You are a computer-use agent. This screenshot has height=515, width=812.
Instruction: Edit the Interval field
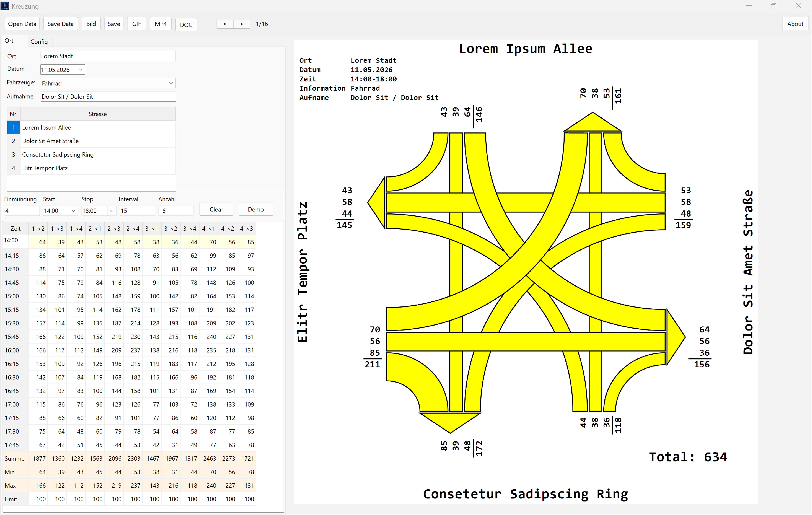(137, 211)
